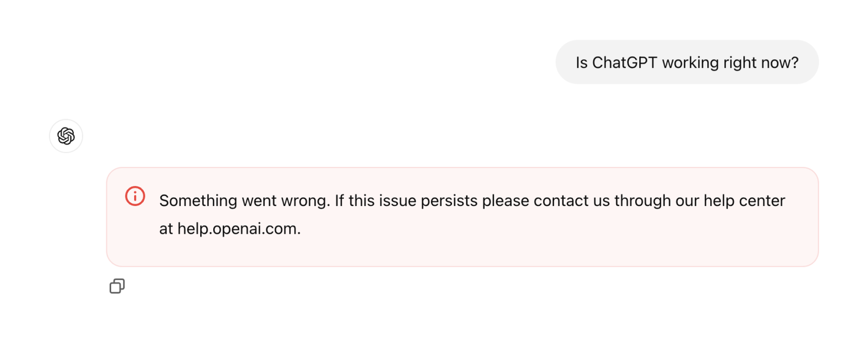Select the text 'Is ChatGPT working right now?'

686,62
